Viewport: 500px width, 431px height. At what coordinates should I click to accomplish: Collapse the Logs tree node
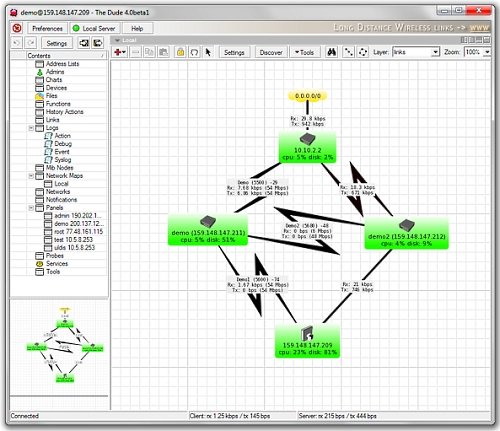tap(31, 128)
